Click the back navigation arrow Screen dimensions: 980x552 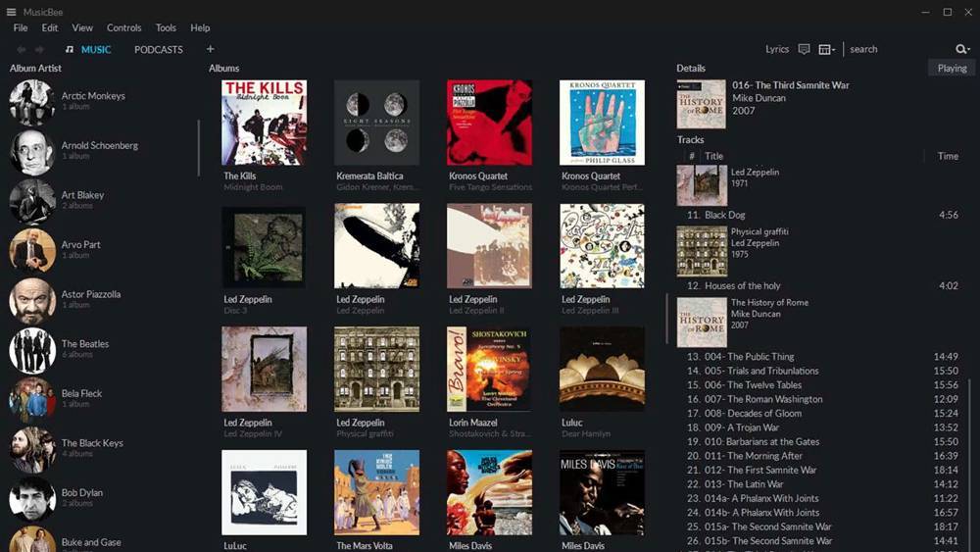(22, 49)
